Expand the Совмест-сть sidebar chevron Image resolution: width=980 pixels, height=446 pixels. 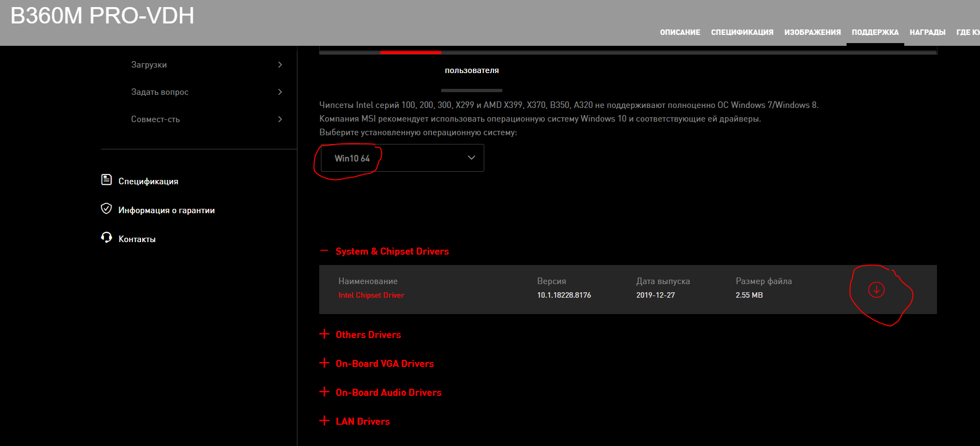click(x=280, y=119)
